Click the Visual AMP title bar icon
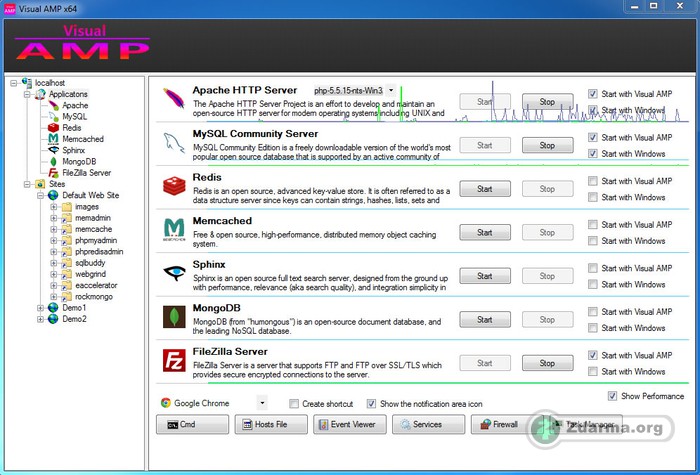Viewport: 700px width, 475px height. point(9,8)
